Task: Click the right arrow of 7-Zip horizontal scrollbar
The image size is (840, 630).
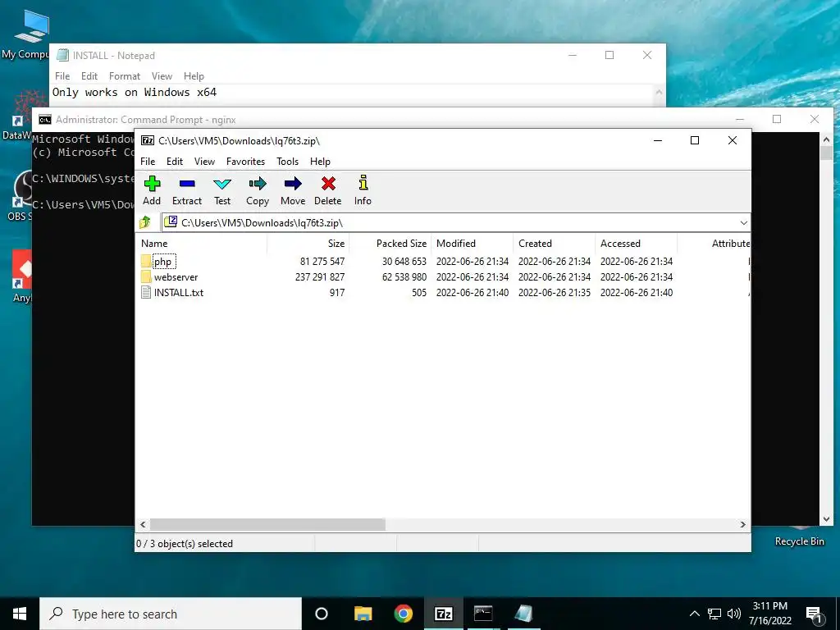Action: click(x=742, y=524)
